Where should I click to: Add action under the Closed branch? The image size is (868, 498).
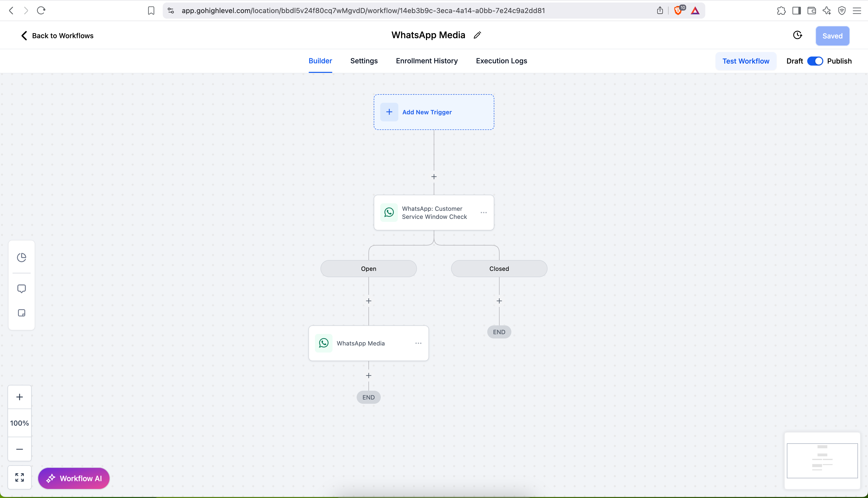pos(499,301)
